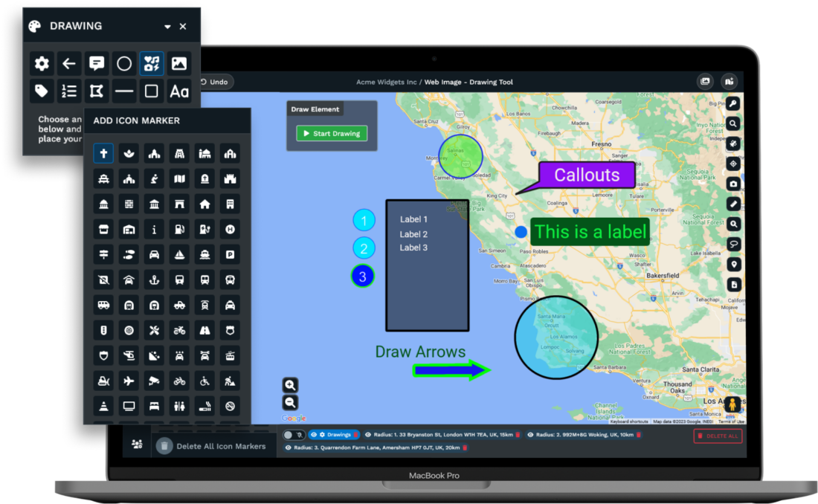The width and height of the screenshot is (818, 504).
Task: Click the key icon in map sidebar
Action: pos(733,103)
